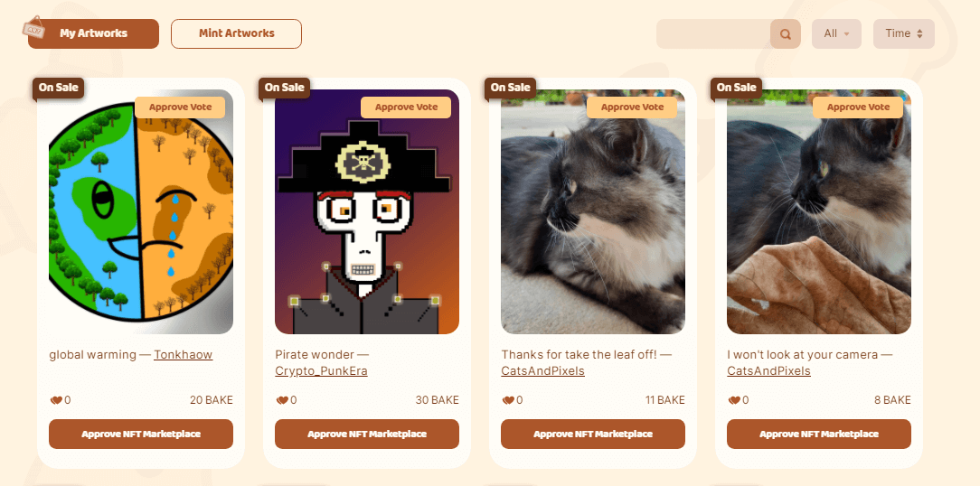Open the pirate skull pixel art thumbnail
Screen dimensions: 980x486
point(367,211)
